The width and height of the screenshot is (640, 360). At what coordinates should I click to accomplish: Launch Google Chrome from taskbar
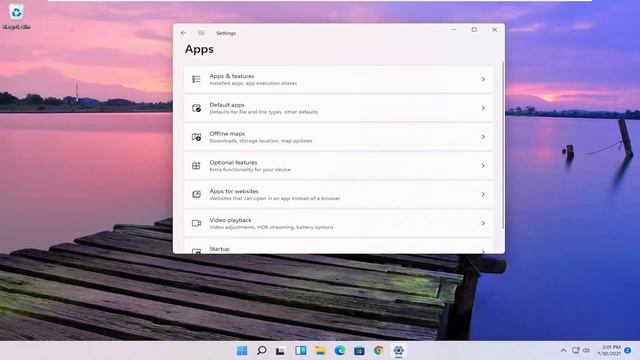click(x=379, y=351)
